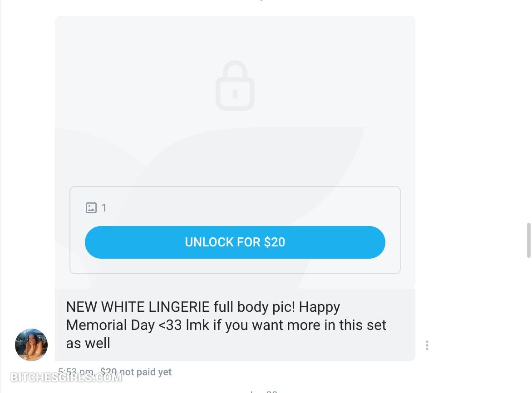Click the 5:53 pm message timestamp
The width and height of the screenshot is (532, 393).
tap(76, 372)
